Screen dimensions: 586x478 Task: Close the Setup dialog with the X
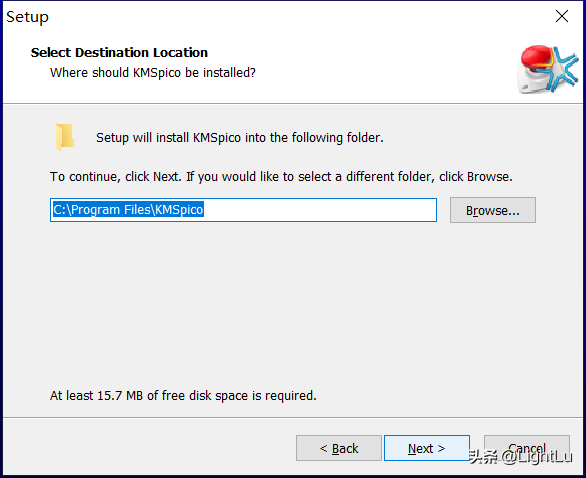(x=562, y=16)
